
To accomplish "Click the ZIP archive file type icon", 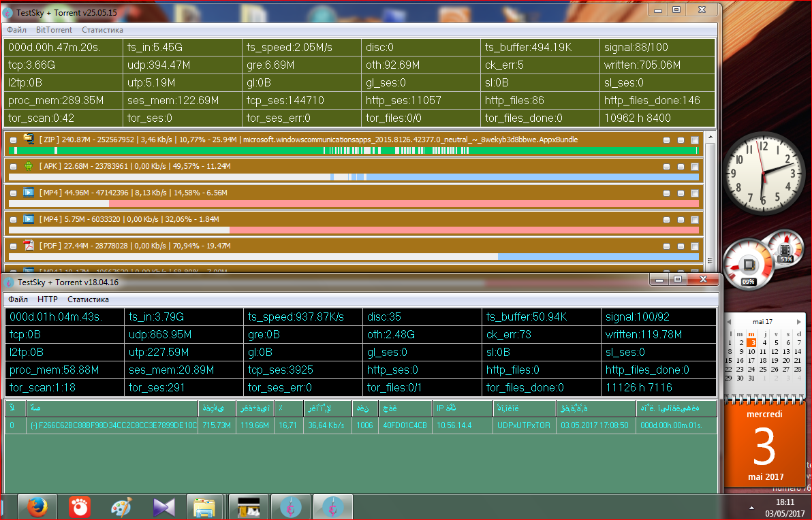I will coord(29,139).
